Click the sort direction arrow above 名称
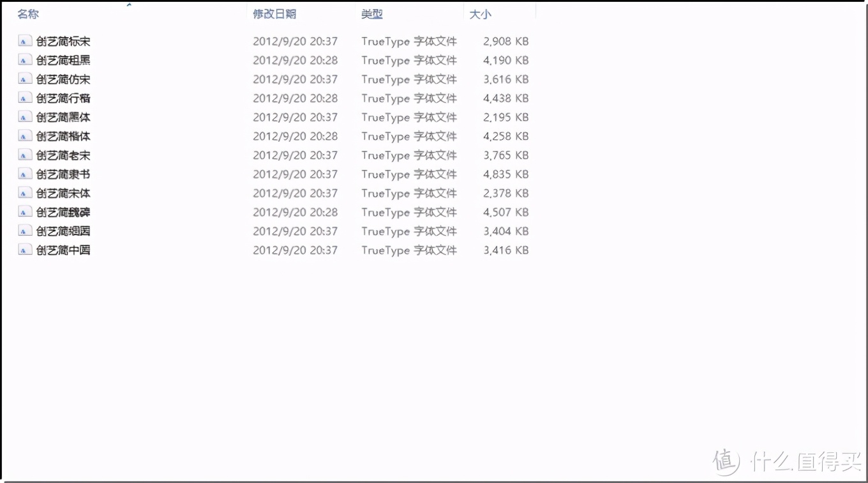This screenshot has height=483, width=868. click(x=128, y=4)
